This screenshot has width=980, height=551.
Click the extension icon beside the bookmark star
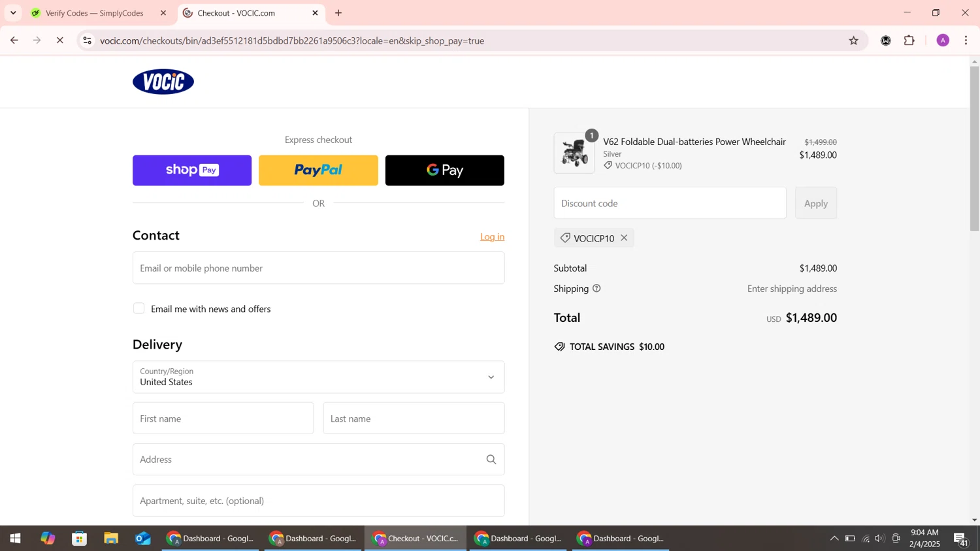[x=886, y=40]
